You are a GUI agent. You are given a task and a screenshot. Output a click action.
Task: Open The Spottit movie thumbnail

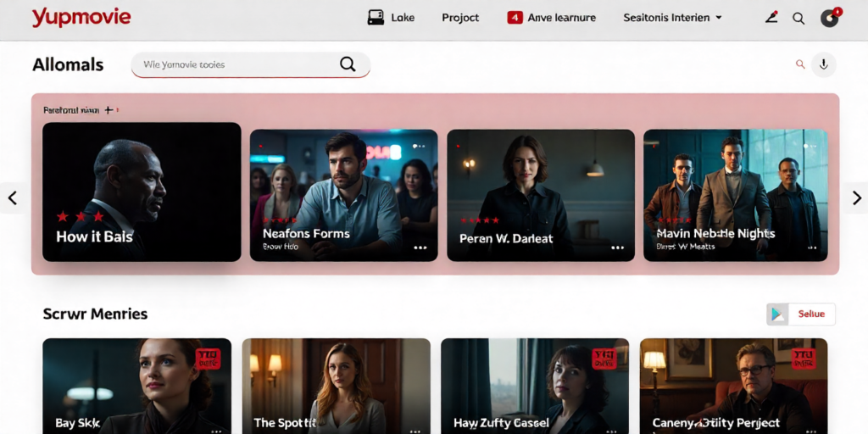336,386
